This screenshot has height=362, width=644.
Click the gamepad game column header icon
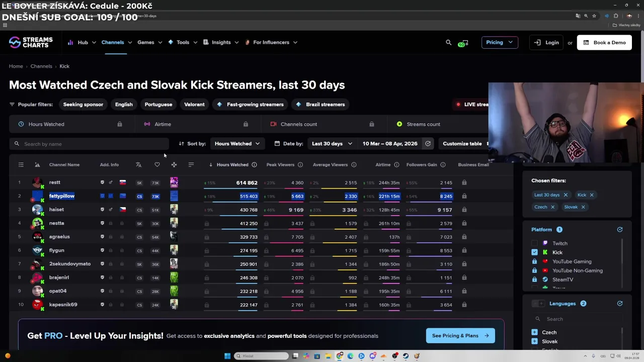coord(174,165)
